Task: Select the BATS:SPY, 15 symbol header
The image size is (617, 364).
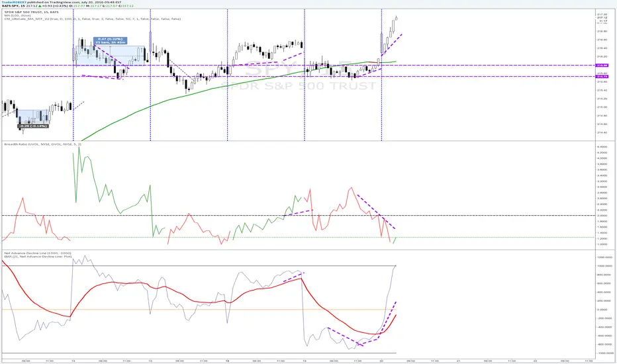Action: (x=14, y=6)
